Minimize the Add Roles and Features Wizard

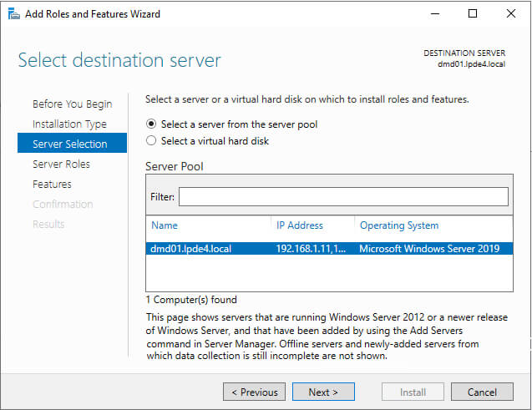[435, 13]
